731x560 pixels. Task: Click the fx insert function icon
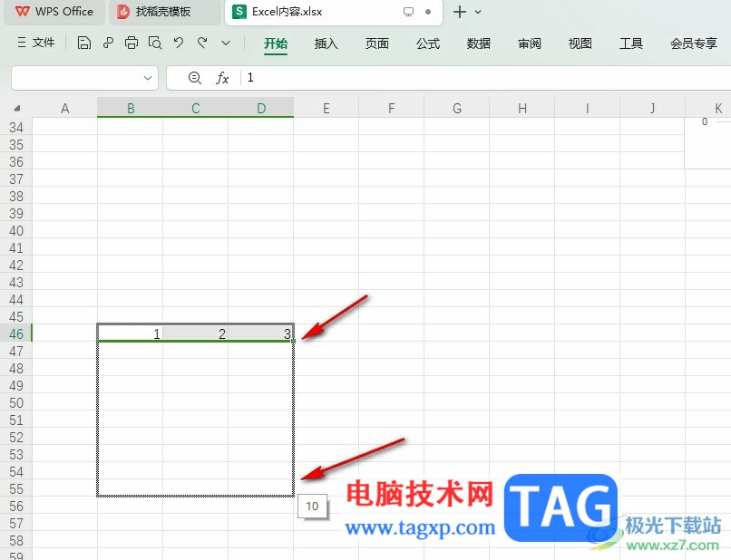[x=222, y=78]
